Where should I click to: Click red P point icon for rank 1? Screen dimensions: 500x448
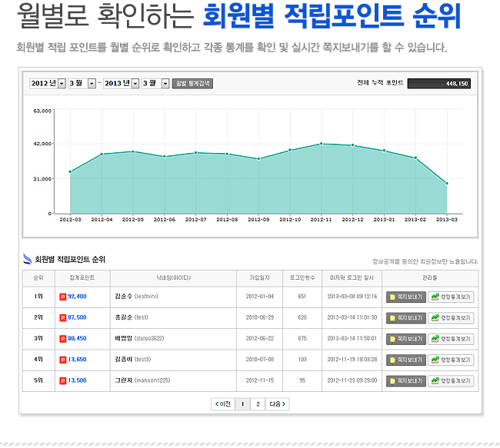coord(63,297)
